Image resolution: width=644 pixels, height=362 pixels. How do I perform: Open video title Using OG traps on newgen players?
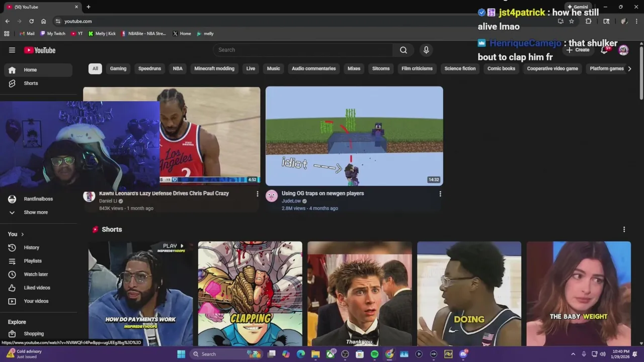click(x=323, y=193)
